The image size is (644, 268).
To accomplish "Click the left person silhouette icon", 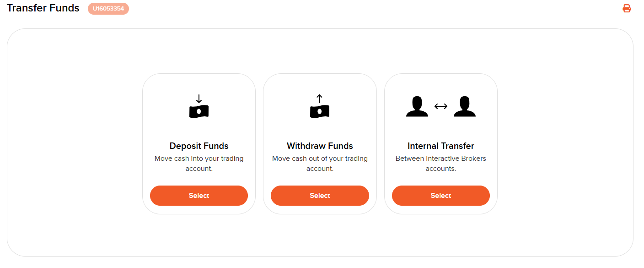I will [417, 106].
